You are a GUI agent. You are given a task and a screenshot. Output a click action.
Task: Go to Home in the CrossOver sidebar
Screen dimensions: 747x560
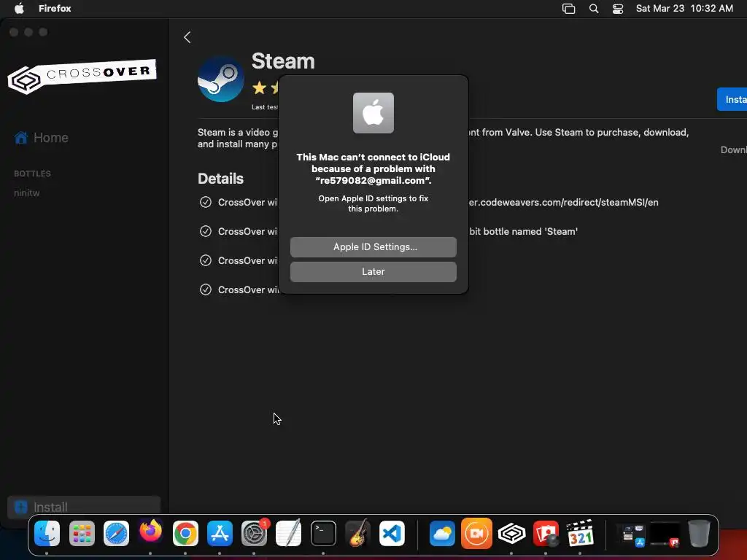(x=42, y=138)
